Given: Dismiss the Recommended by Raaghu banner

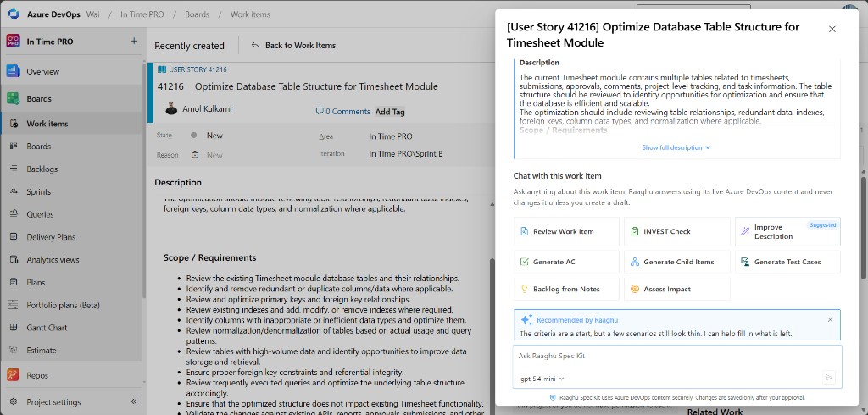Looking at the screenshot, I should (x=830, y=320).
